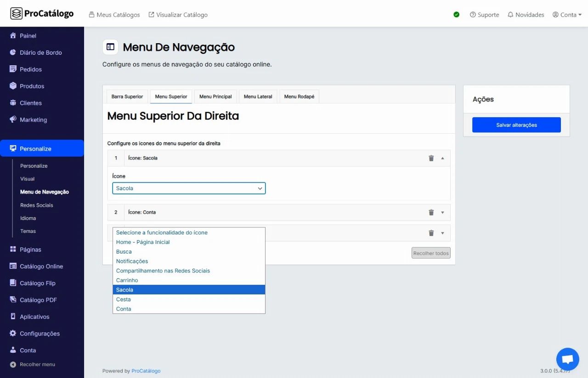Click Salvar alterações button
The height and width of the screenshot is (378, 588).
pyautogui.click(x=516, y=125)
